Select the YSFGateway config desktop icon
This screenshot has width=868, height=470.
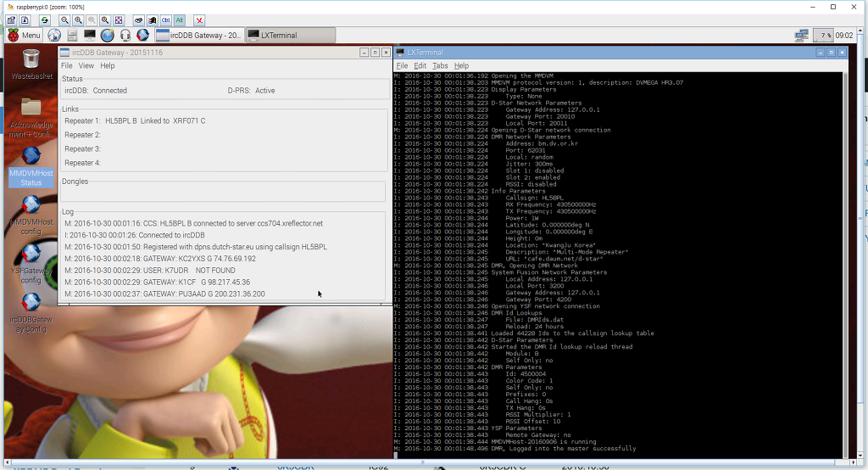tap(31, 263)
